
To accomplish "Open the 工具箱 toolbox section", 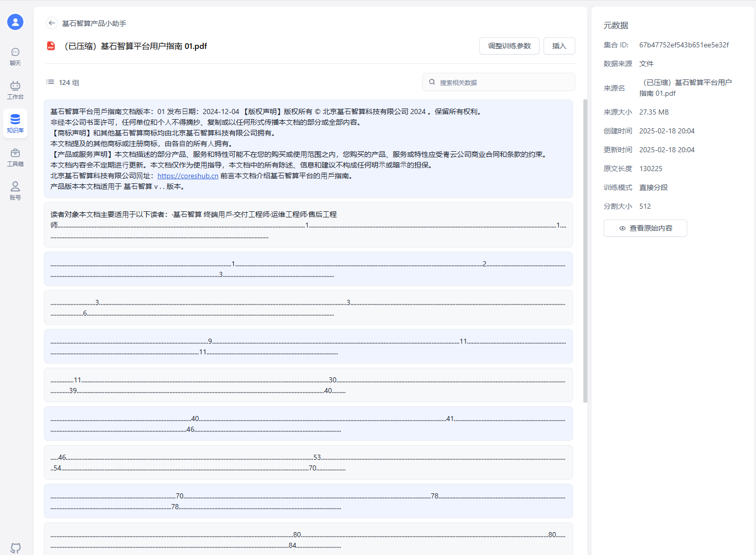I will pyautogui.click(x=15, y=157).
